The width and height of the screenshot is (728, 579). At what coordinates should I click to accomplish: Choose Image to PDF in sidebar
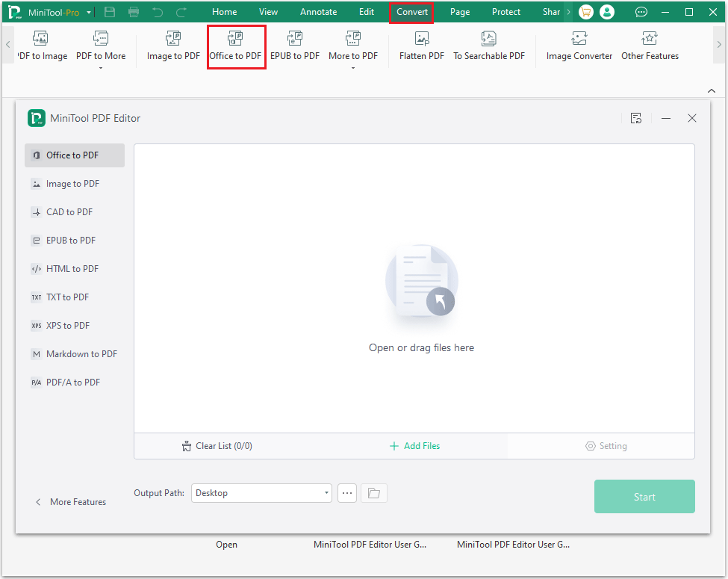point(74,184)
